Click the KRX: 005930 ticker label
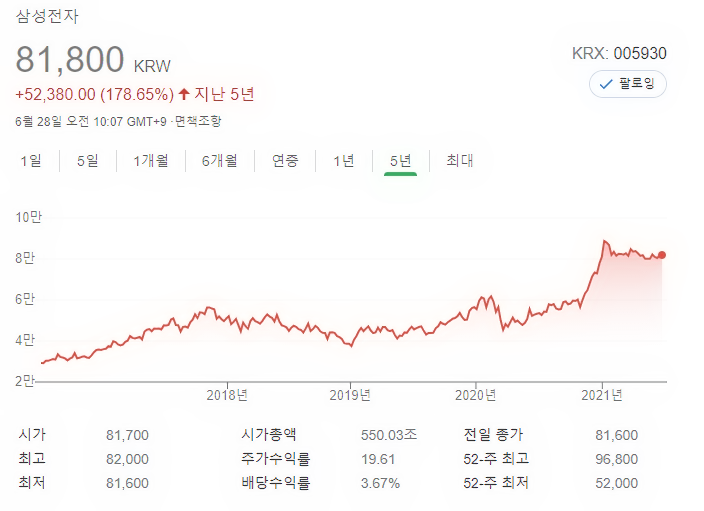This screenshot has height=511, width=704. [619, 53]
